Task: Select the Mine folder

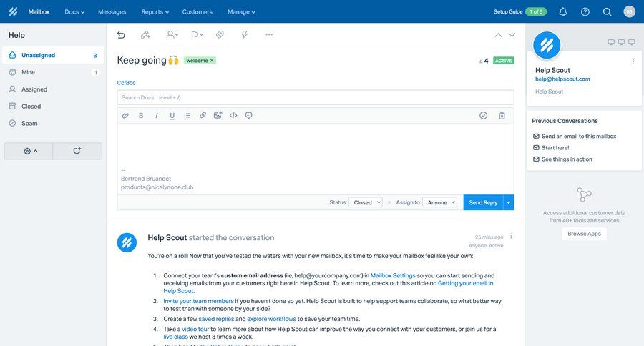Action: tap(53, 72)
